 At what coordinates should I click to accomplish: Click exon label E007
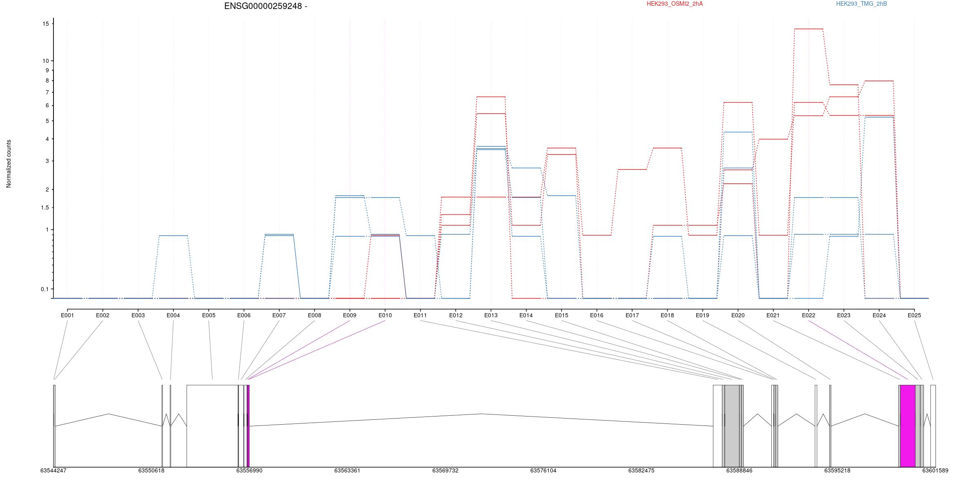[x=279, y=315]
